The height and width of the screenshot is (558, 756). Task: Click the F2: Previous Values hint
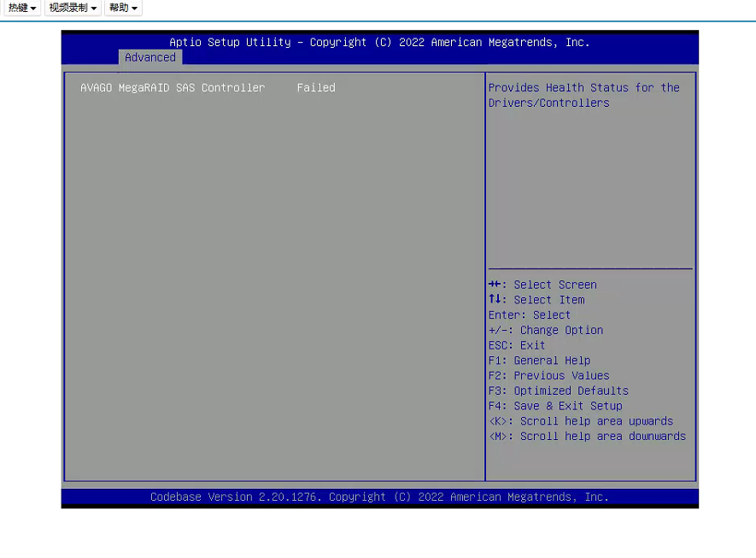click(549, 375)
